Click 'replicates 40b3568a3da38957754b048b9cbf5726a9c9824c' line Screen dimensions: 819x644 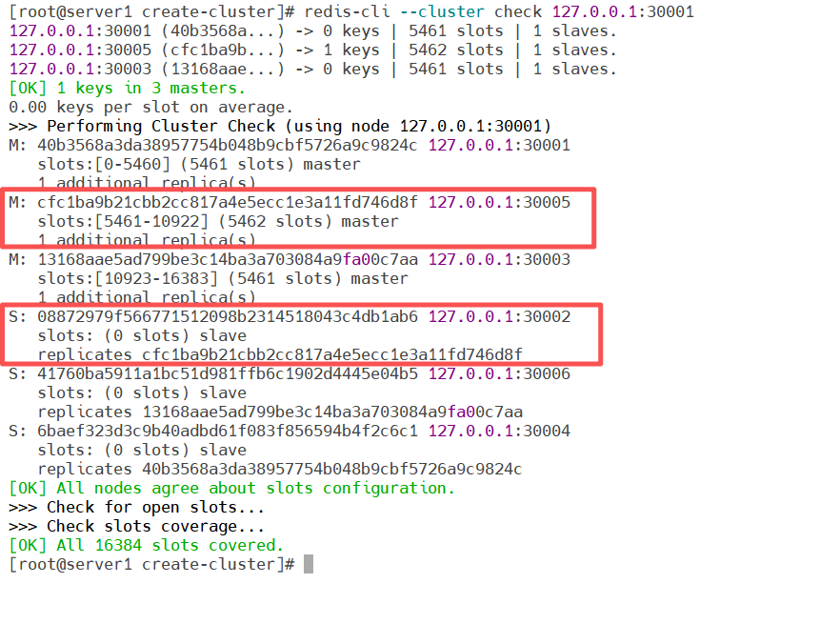pos(280,469)
